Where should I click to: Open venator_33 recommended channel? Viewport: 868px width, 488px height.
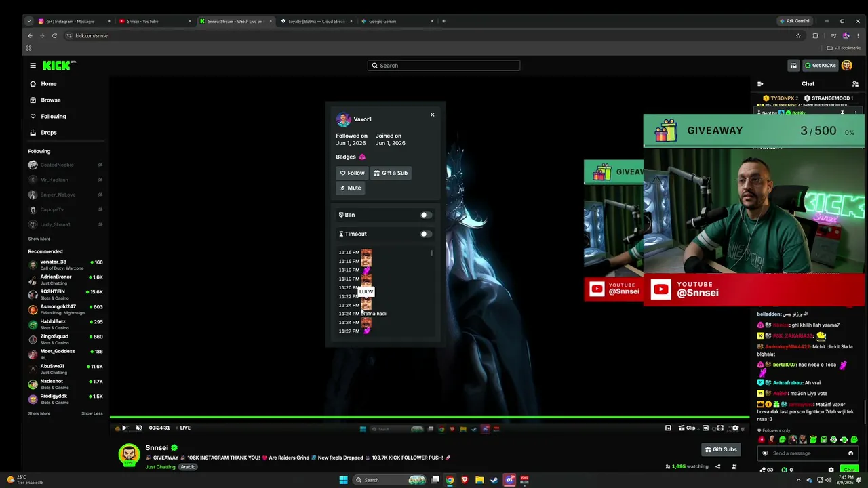click(x=66, y=264)
